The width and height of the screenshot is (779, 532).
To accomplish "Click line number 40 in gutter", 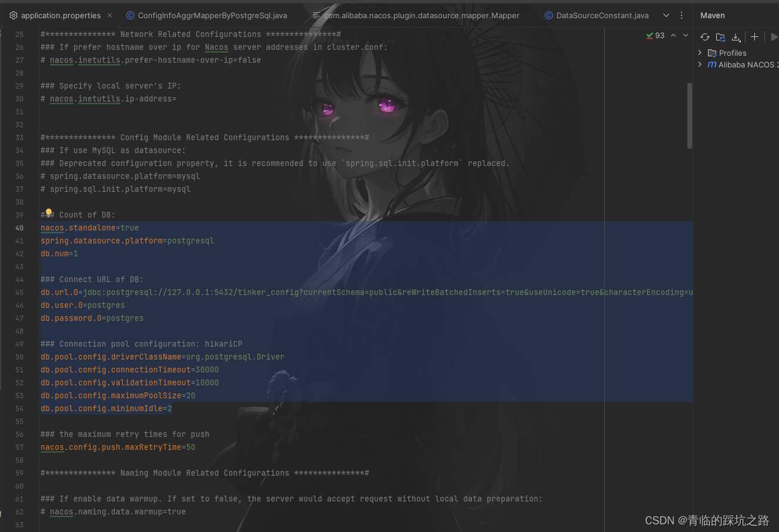I will click(19, 228).
